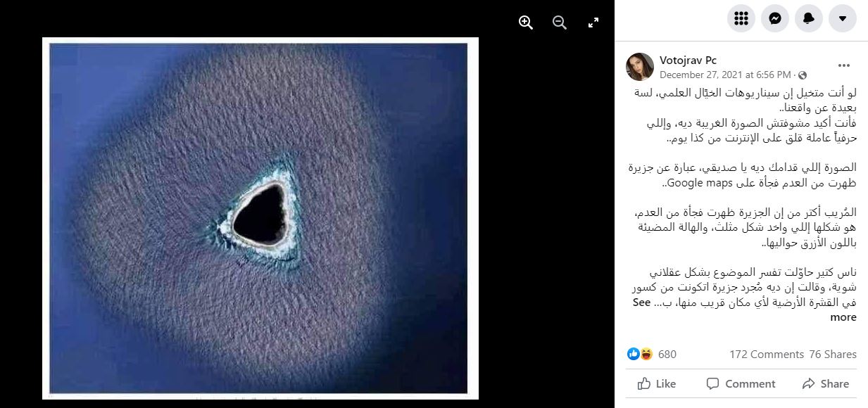Visit the Votojrav Pc profile name
Screen dimensions: 868x408
[x=688, y=60]
